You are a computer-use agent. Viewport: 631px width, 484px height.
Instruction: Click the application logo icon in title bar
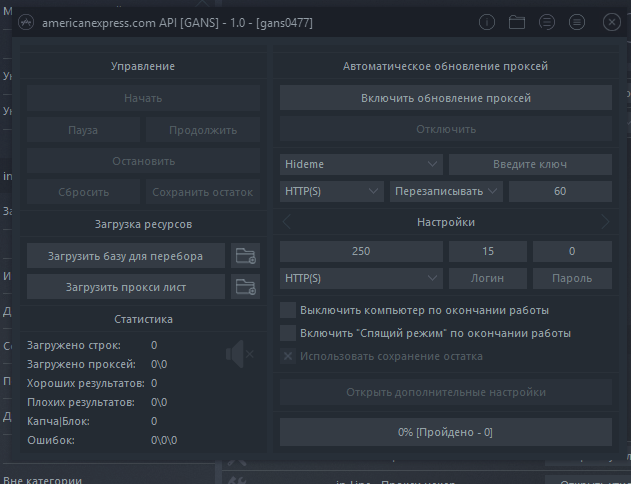(x=26, y=22)
